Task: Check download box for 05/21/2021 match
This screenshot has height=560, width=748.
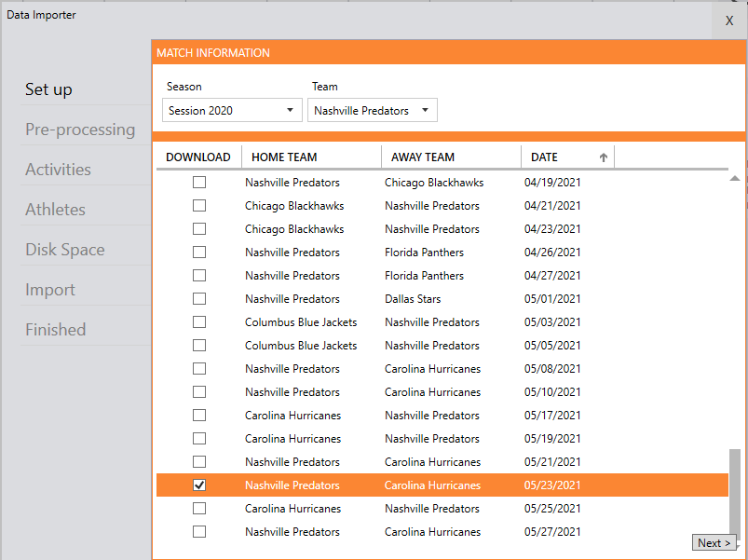Action: pyautogui.click(x=199, y=462)
